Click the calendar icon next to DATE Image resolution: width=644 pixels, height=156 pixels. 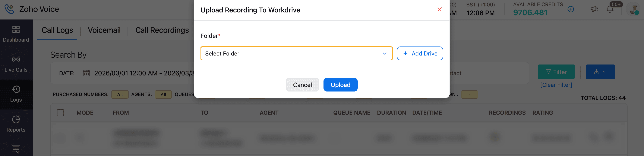pos(86,73)
